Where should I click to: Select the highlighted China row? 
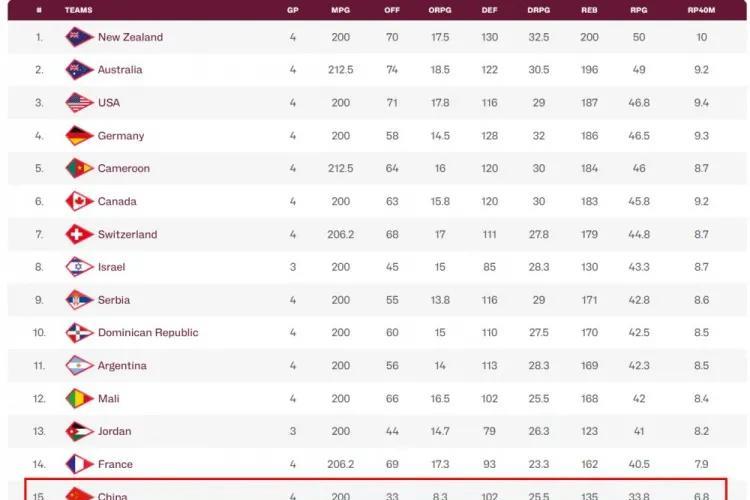coord(376,489)
